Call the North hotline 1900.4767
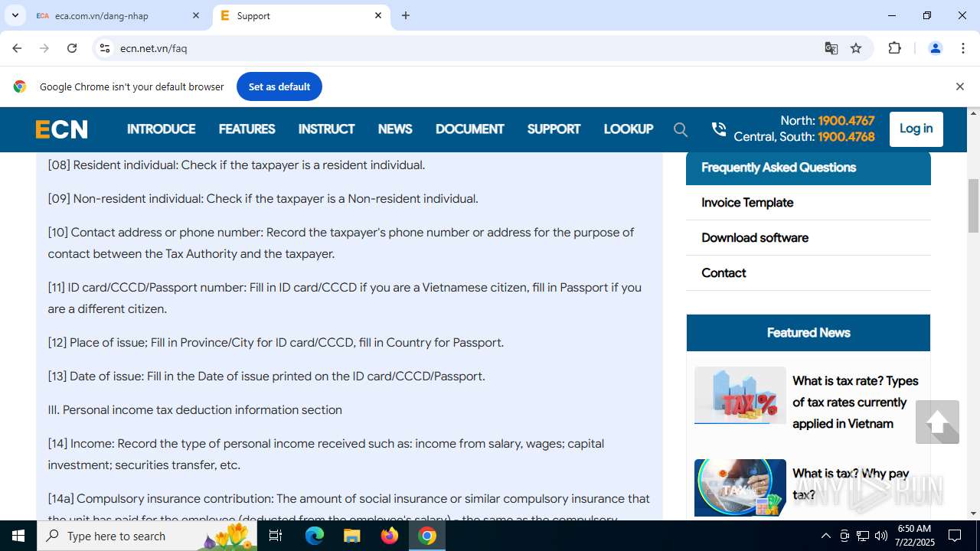The image size is (980, 551). pyautogui.click(x=846, y=121)
